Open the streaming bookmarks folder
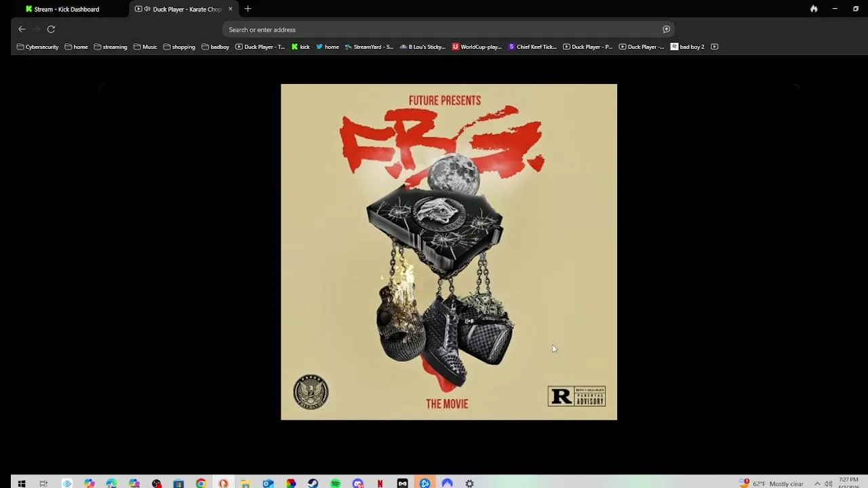The height and width of the screenshot is (488, 868). pos(111,47)
